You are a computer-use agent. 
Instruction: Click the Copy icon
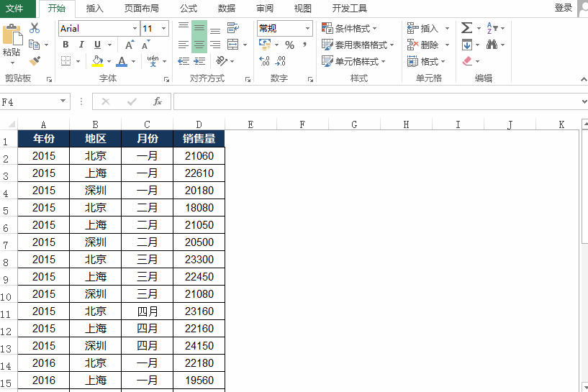pyautogui.click(x=34, y=45)
